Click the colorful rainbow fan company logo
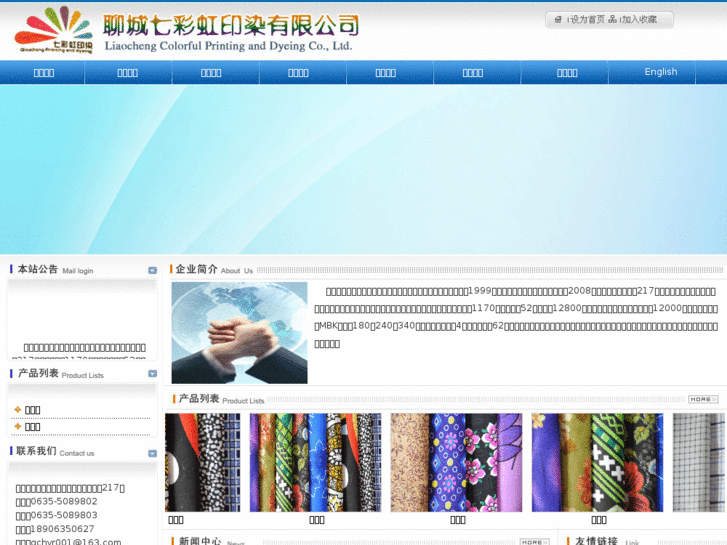The width and height of the screenshot is (727, 545). click(53, 30)
